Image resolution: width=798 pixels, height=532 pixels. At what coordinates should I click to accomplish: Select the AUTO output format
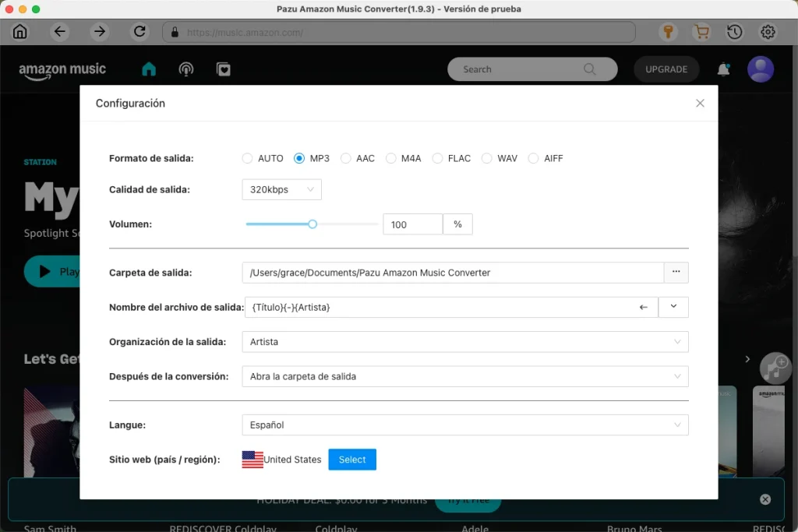click(x=247, y=158)
